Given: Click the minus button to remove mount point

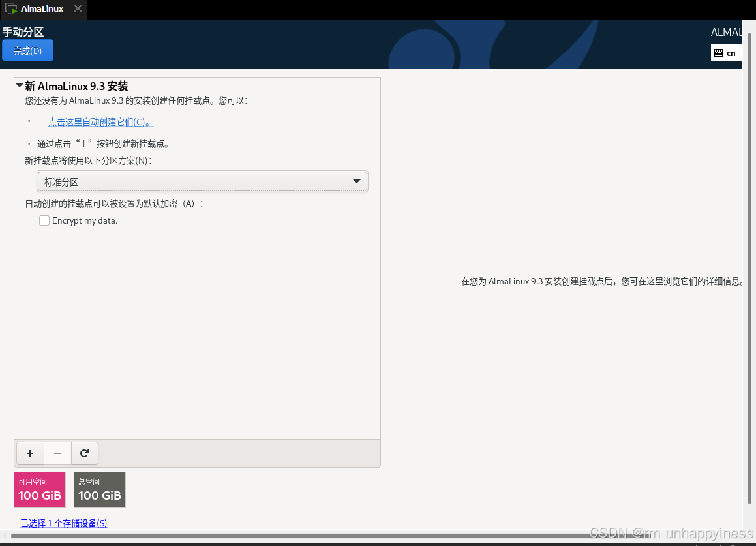Looking at the screenshot, I should pyautogui.click(x=57, y=453).
